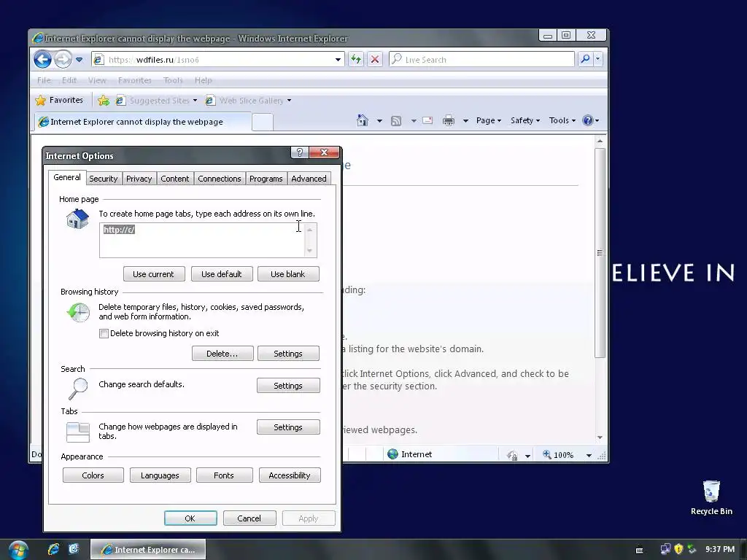Click the Refresh icon next to address bar
Viewport: 747px width, 560px height.
[x=356, y=60]
